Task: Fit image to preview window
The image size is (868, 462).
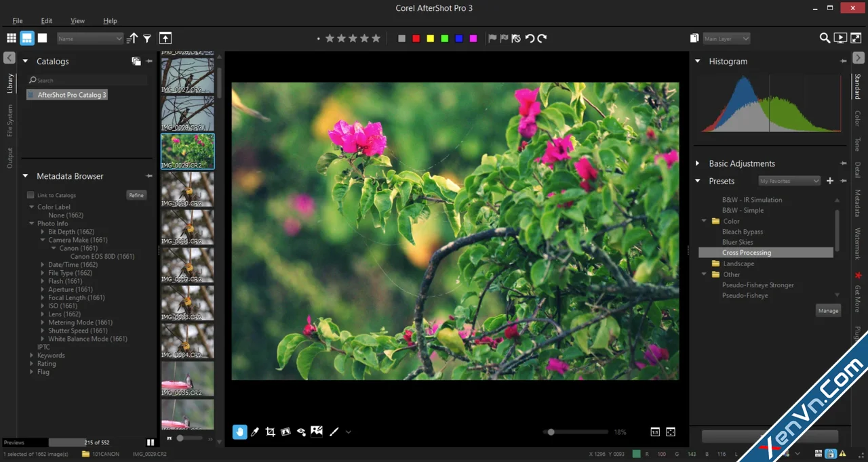Action: coord(671,432)
